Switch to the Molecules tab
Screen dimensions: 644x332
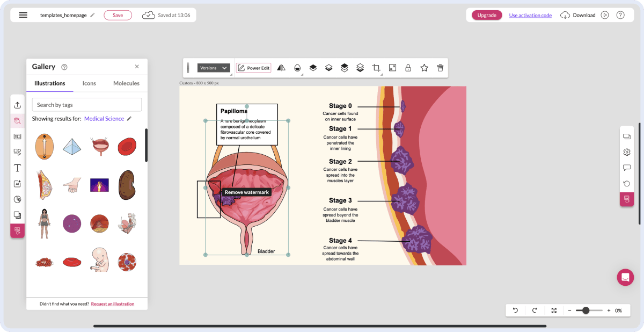click(126, 83)
